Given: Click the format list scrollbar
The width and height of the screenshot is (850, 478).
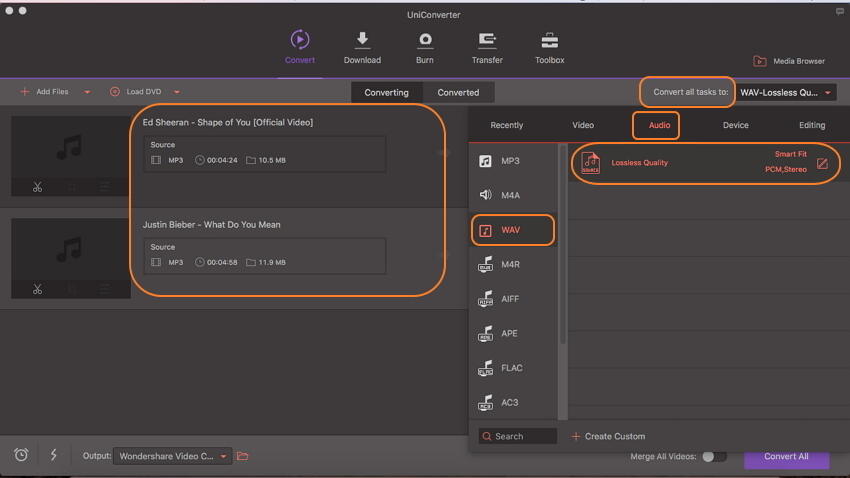Looking at the screenshot, I should pyautogui.click(x=563, y=244).
